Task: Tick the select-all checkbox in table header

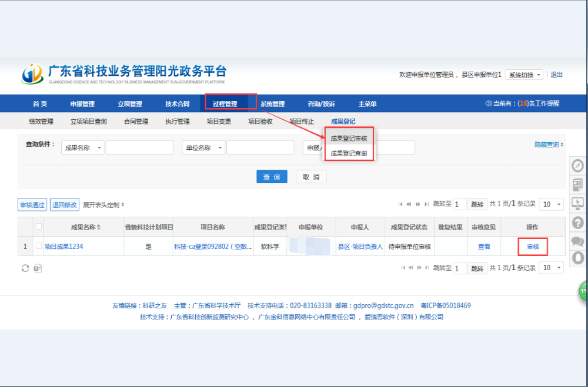Action: [39, 227]
